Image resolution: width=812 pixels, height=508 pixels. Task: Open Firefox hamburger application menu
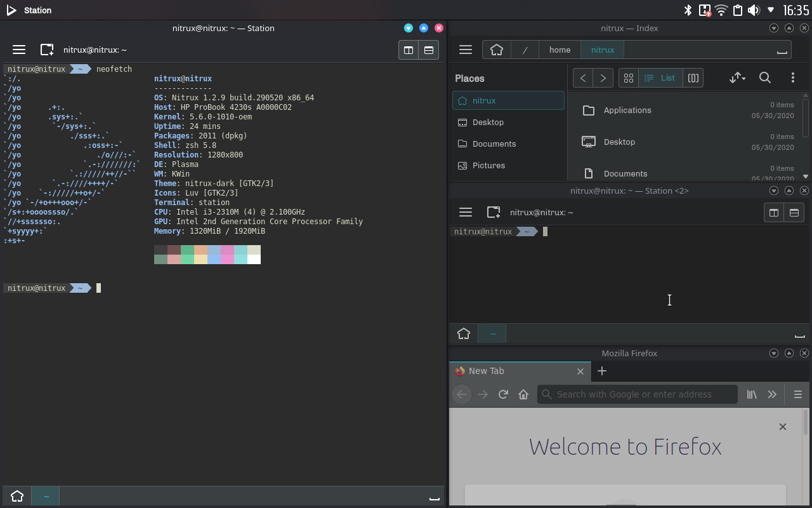pos(798,394)
